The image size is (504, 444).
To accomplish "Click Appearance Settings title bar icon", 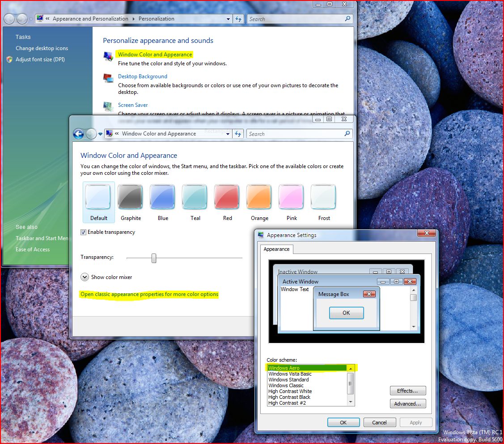I will tap(261, 235).
